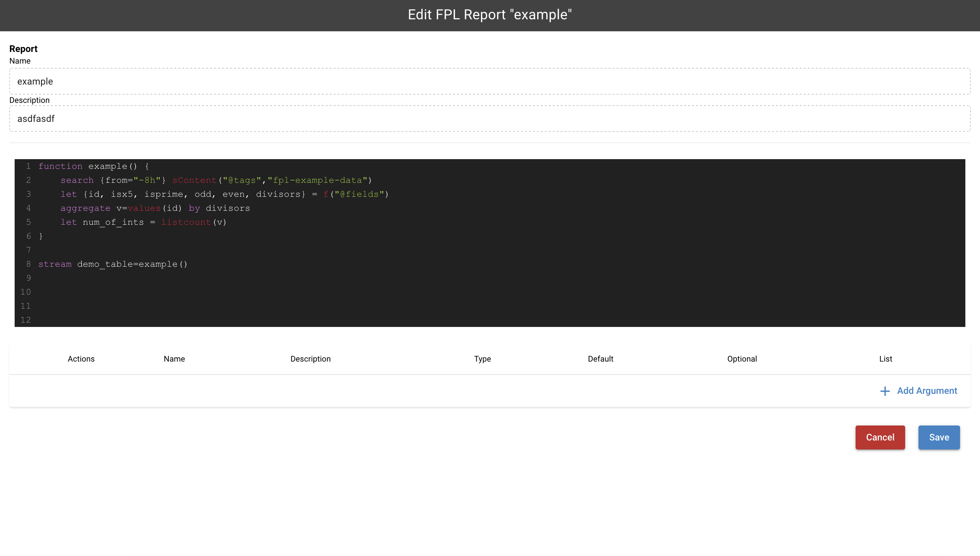Viewport: 980px width, 556px height.
Task: Click the stream keyword on line 8
Action: (x=55, y=264)
